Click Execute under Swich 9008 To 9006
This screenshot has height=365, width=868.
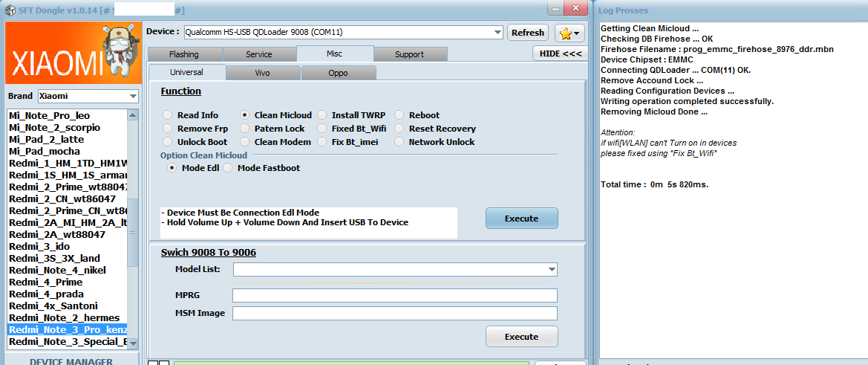(521, 336)
